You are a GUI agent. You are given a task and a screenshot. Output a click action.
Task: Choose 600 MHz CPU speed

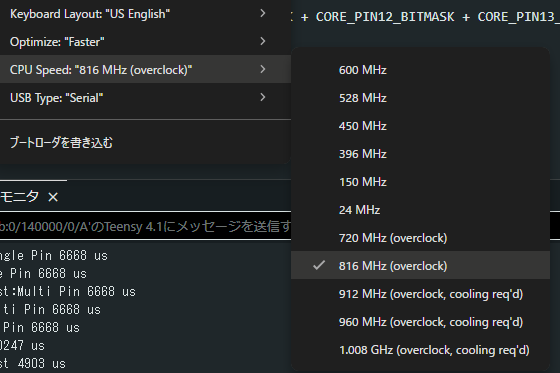click(x=420, y=70)
